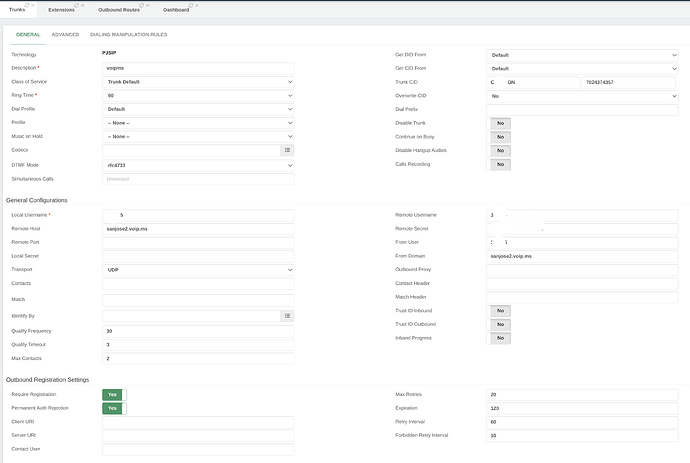Click the Remote Username field

[x=582, y=215]
